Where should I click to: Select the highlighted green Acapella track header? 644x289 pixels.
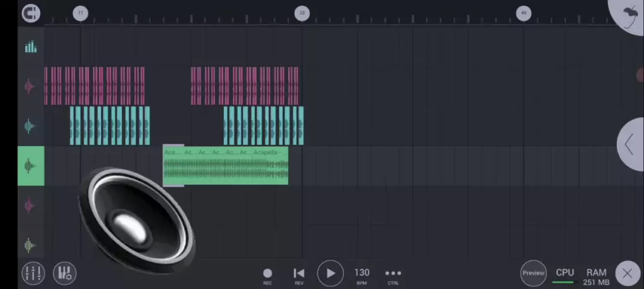(x=31, y=166)
